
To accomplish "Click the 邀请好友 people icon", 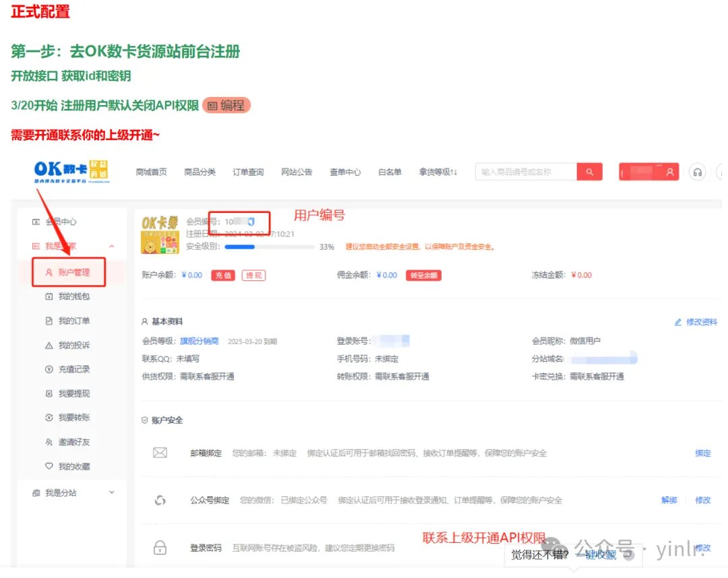I will [49, 442].
